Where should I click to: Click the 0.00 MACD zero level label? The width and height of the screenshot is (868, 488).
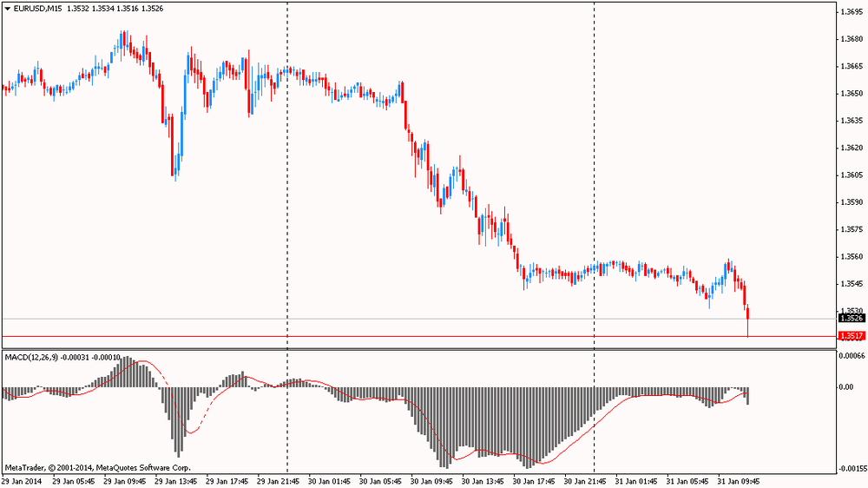[x=846, y=387]
